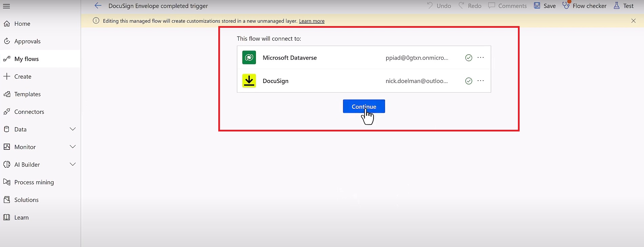This screenshot has width=644, height=247.
Task: Expand the Data section in sidebar
Action: point(73,129)
